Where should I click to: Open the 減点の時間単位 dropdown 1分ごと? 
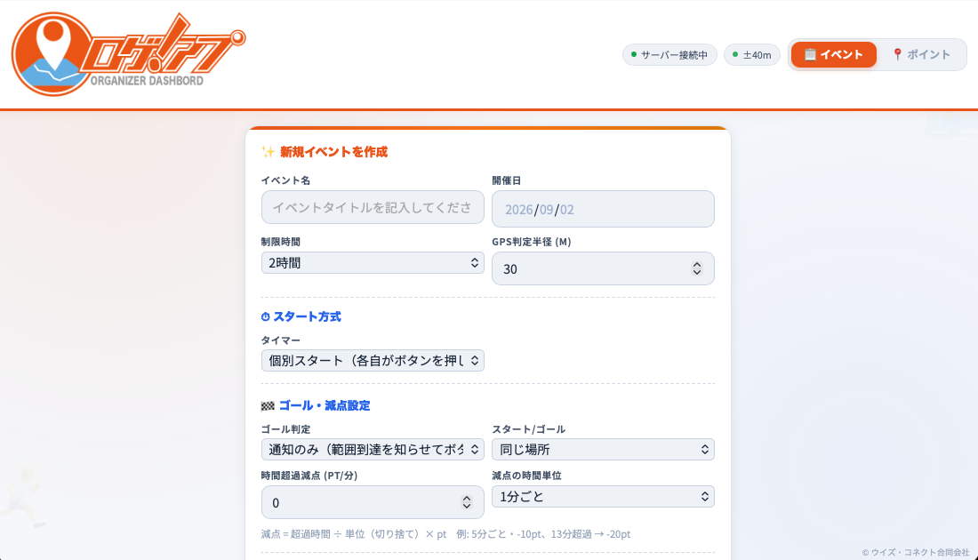[603, 496]
